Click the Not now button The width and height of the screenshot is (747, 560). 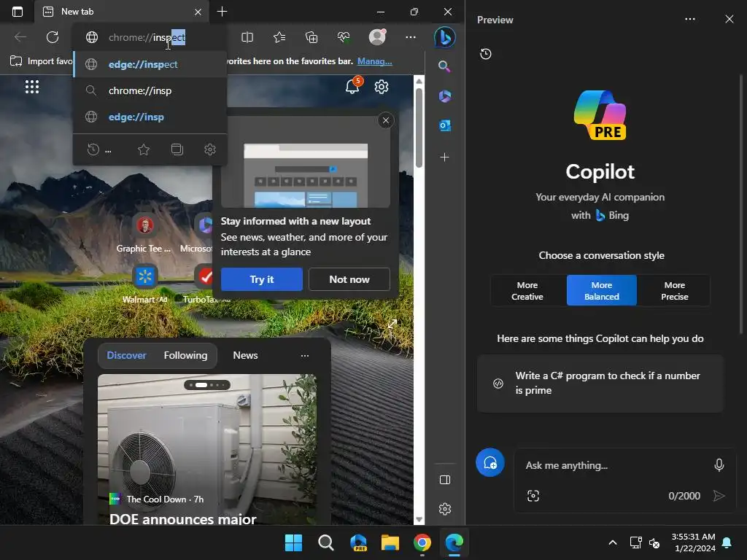pos(349,279)
